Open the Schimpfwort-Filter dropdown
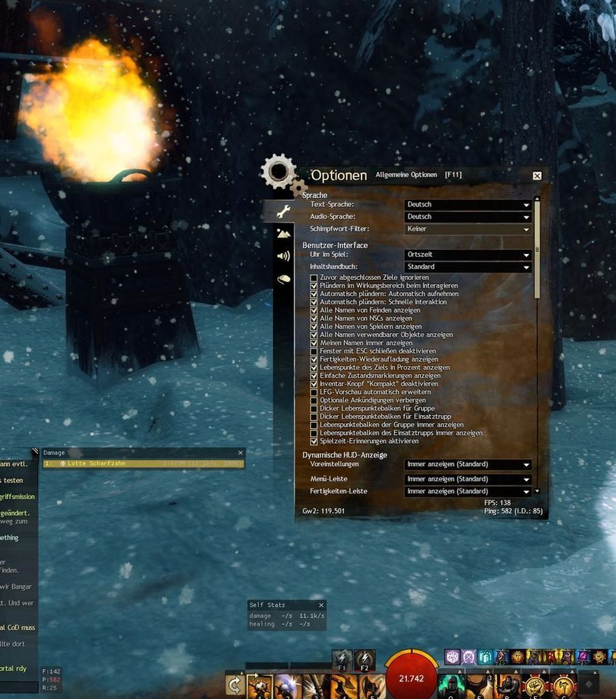Viewport: 616px width, 699px height. 468,229
